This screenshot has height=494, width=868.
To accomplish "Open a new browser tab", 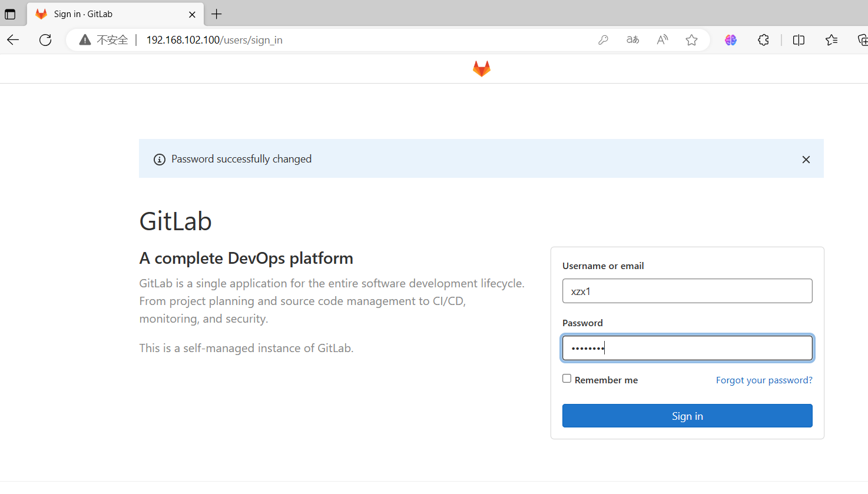I will 217,14.
